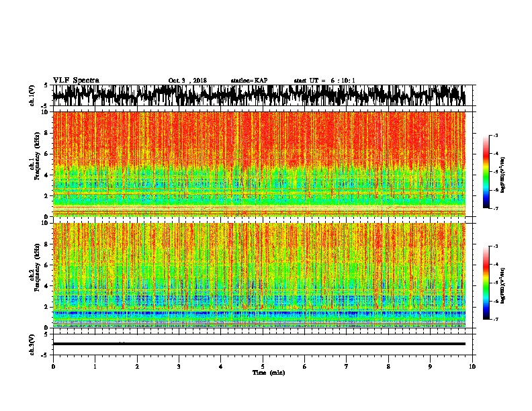532x411 pixels.
Task: Click the "-7" tick on ch.2 color bar
Action: pos(495,320)
